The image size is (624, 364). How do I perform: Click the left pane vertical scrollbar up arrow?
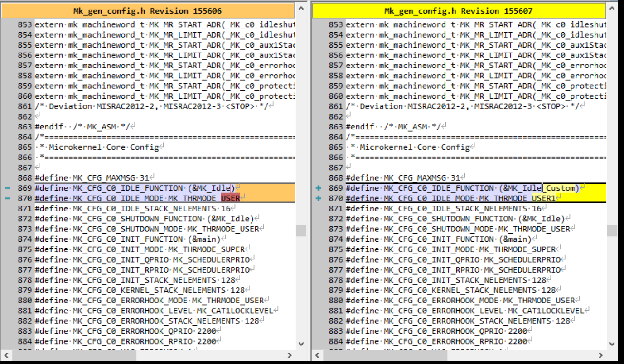click(x=301, y=8)
